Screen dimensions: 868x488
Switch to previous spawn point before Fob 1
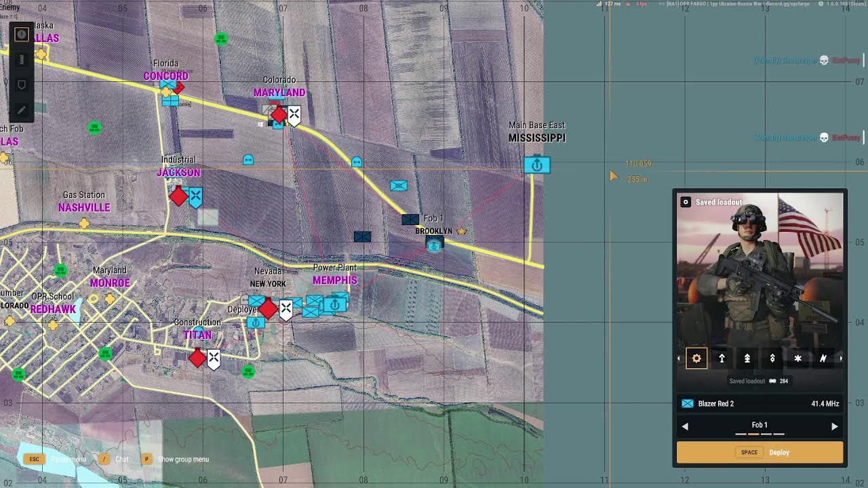point(685,426)
